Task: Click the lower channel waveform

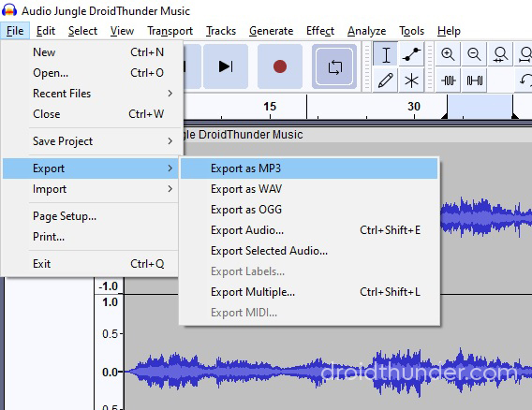Action: click(x=328, y=372)
